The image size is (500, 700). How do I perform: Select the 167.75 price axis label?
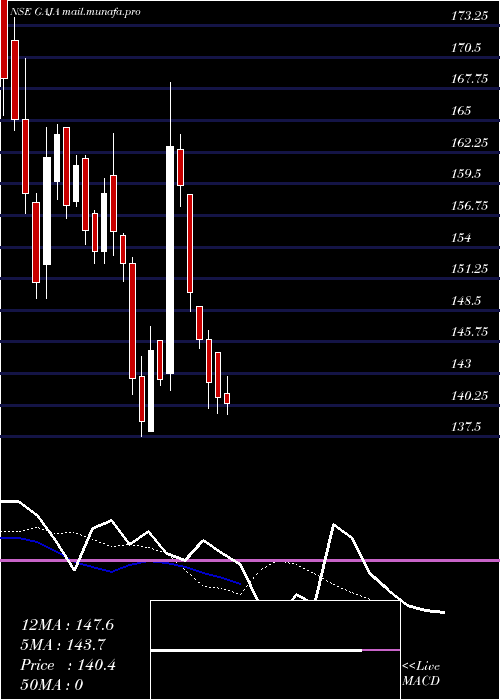[x=469, y=79]
